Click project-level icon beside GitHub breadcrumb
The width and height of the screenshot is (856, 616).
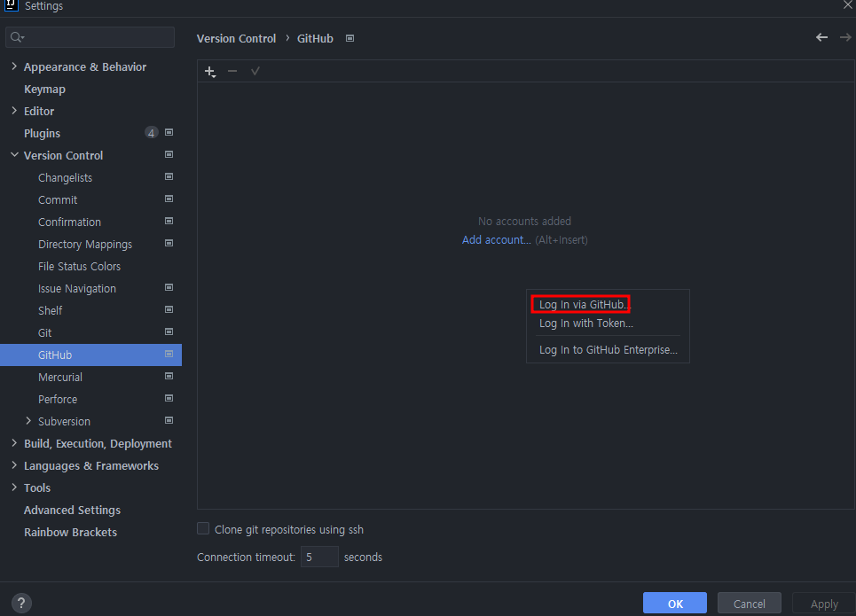tap(349, 38)
